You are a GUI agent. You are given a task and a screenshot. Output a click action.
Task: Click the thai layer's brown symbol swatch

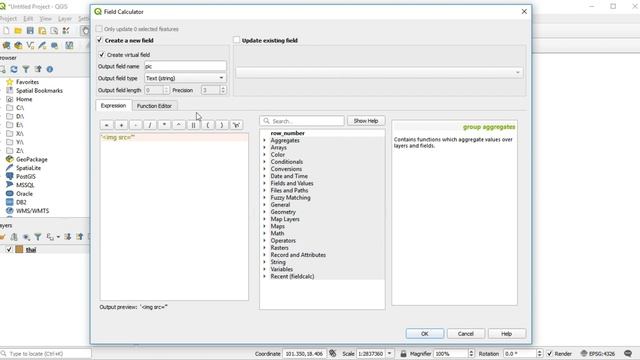(19, 249)
